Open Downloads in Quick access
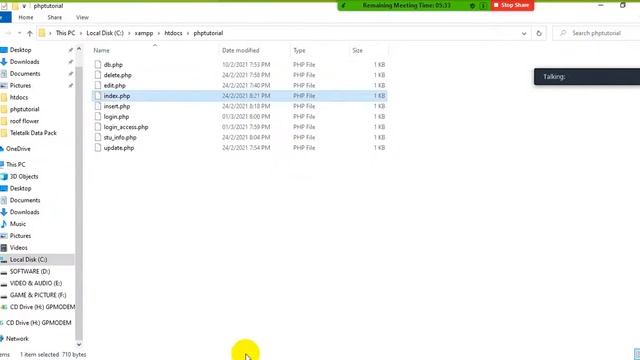 [x=24, y=62]
